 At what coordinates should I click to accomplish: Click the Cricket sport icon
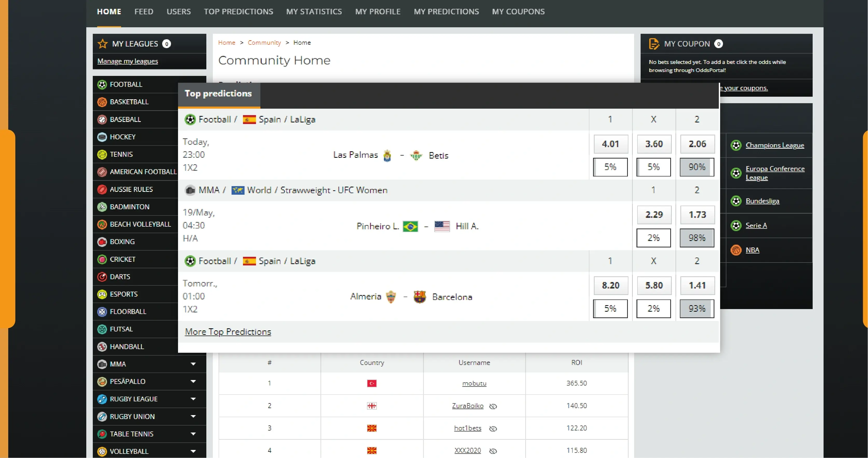[x=102, y=259]
